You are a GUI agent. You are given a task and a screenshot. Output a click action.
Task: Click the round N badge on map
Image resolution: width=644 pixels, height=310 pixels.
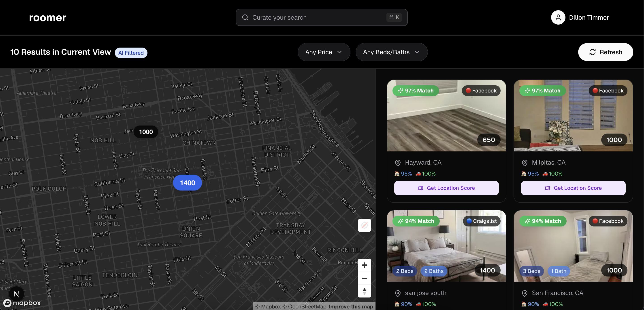[16, 294]
